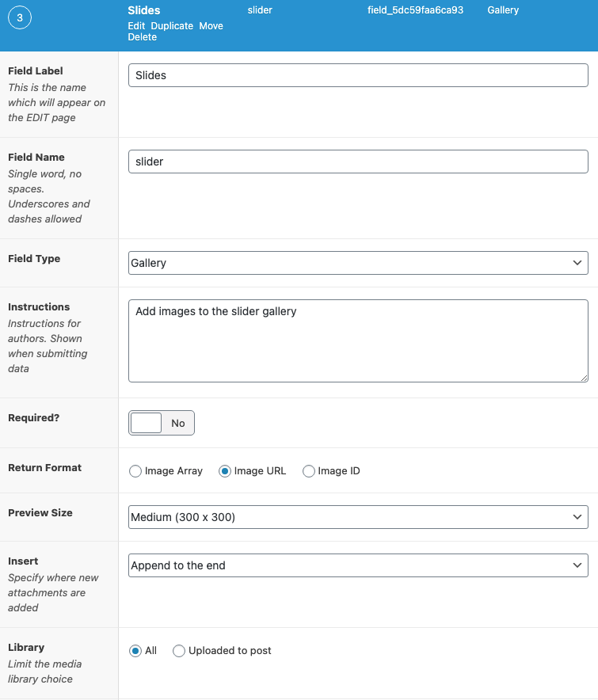Click into the Field Label input

pyautogui.click(x=358, y=75)
